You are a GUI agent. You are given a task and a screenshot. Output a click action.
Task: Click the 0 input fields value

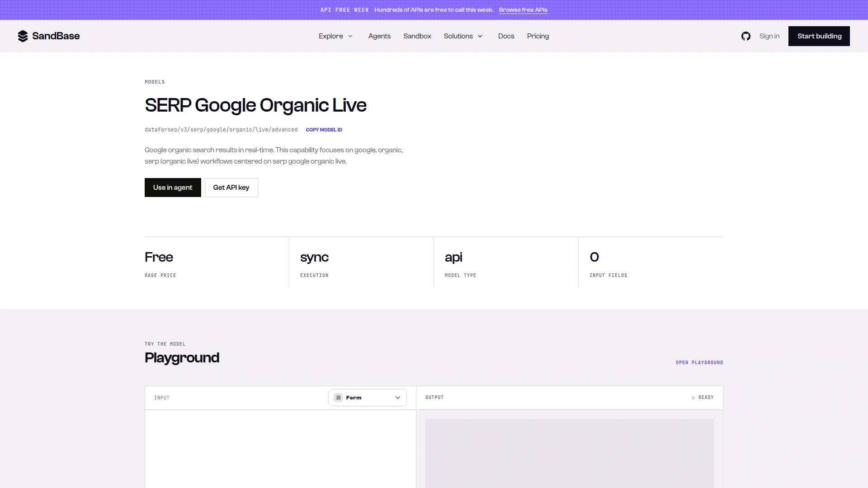pyautogui.click(x=594, y=257)
